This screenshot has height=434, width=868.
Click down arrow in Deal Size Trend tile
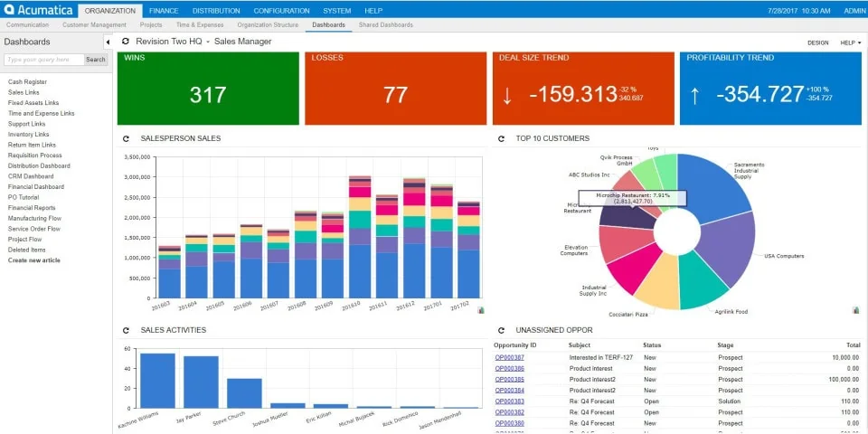pos(506,96)
